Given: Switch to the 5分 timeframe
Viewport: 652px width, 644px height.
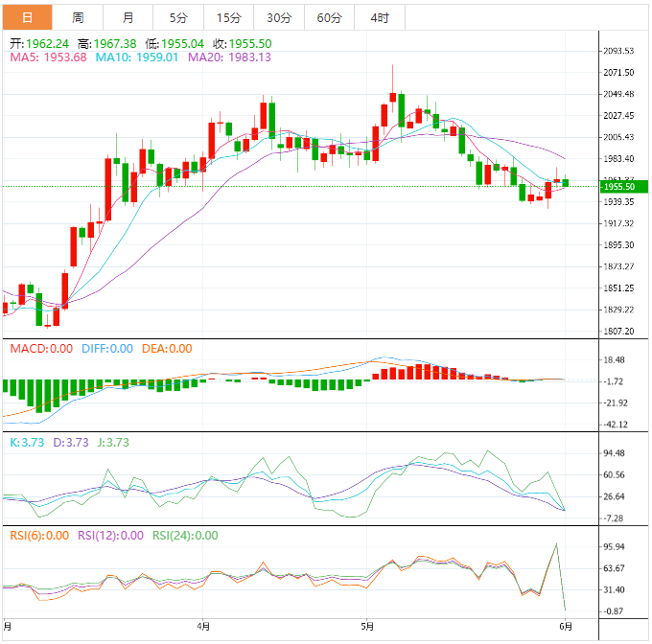Looking at the screenshot, I should coord(178,17).
